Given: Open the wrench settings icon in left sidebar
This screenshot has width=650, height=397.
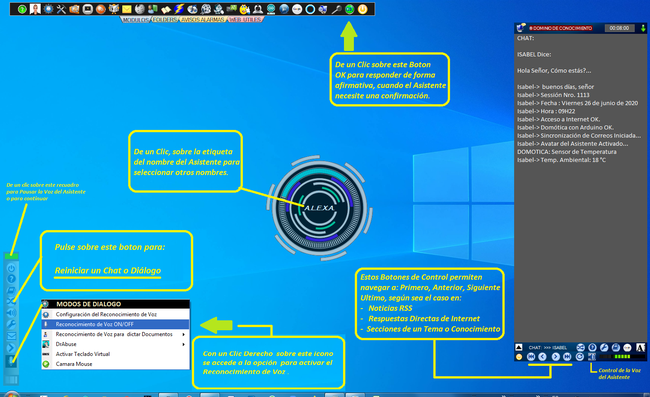Looking at the screenshot, I should click(x=11, y=324).
